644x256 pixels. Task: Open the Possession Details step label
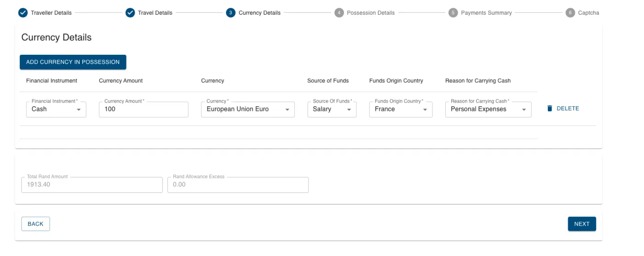tap(371, 13)
